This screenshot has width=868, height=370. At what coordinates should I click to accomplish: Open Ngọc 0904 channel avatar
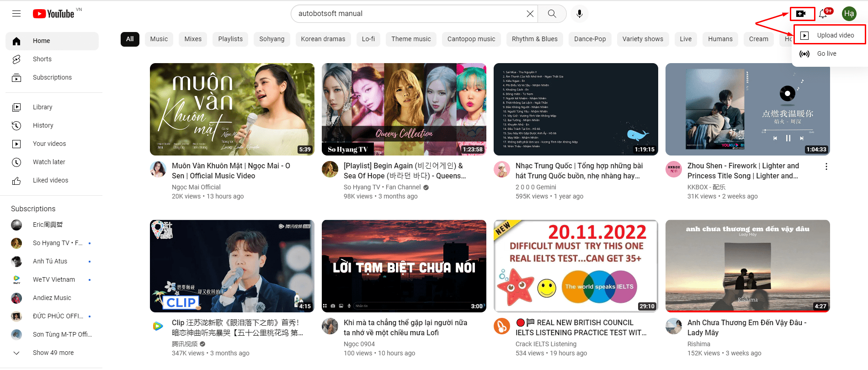pyautogui.click(x=330, y=326)
